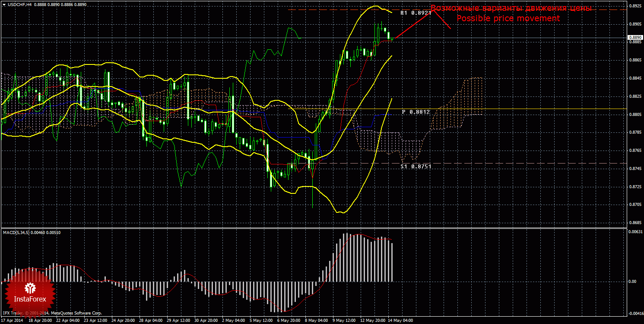Screen dimensions: 644x324
Task: Click the 0.8925 price axis label
Action: pos(635,6)
